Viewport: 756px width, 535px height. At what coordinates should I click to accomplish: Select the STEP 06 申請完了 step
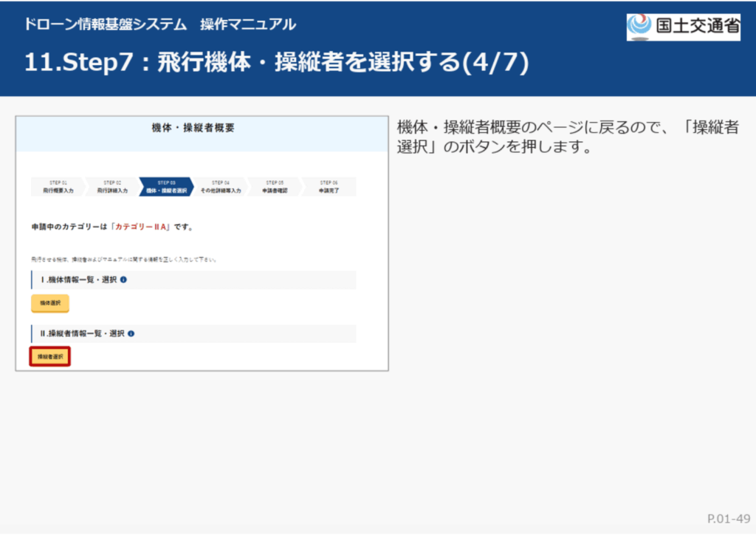pos(329,186)
